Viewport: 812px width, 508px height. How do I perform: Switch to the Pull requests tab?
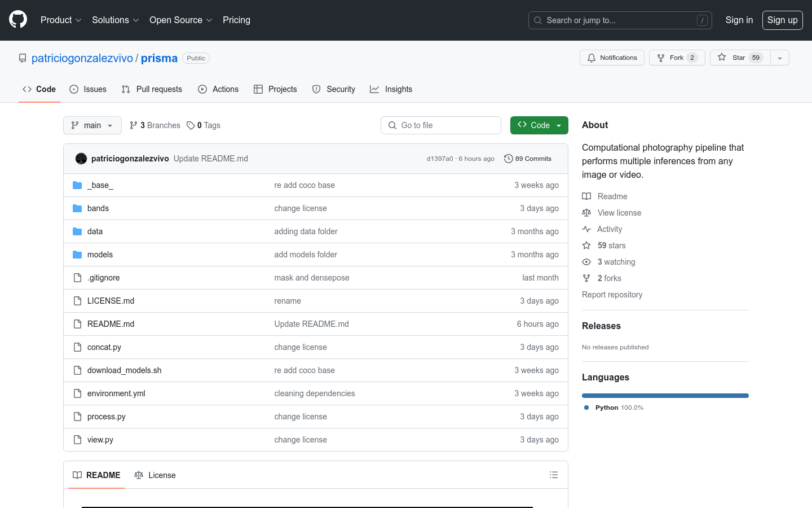[152, 89]
